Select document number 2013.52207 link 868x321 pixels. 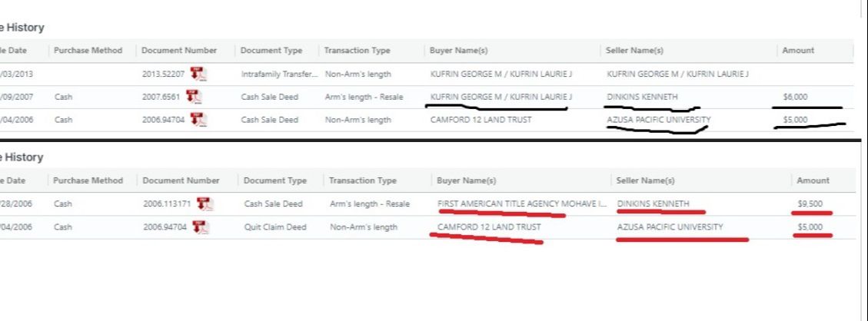coord(163,74)
